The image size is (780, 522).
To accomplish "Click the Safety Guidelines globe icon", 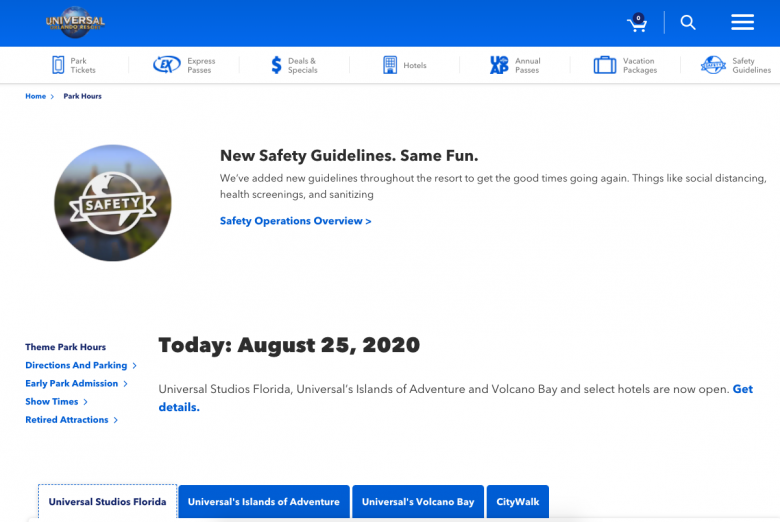I will [x=713, y=65].
